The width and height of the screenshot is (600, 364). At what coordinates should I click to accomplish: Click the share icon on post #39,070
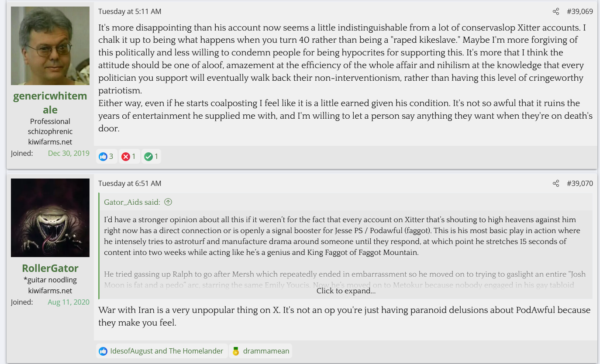555,184
